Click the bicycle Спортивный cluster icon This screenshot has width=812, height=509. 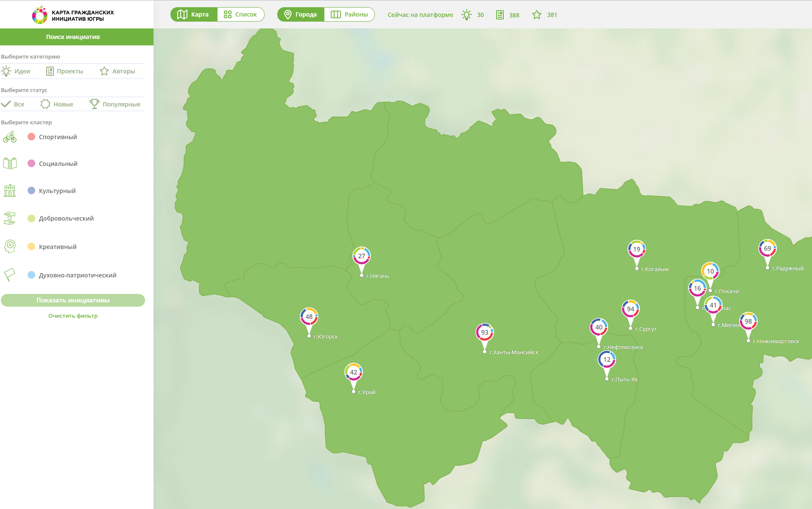pyautogui.click(x=10, y=137)
